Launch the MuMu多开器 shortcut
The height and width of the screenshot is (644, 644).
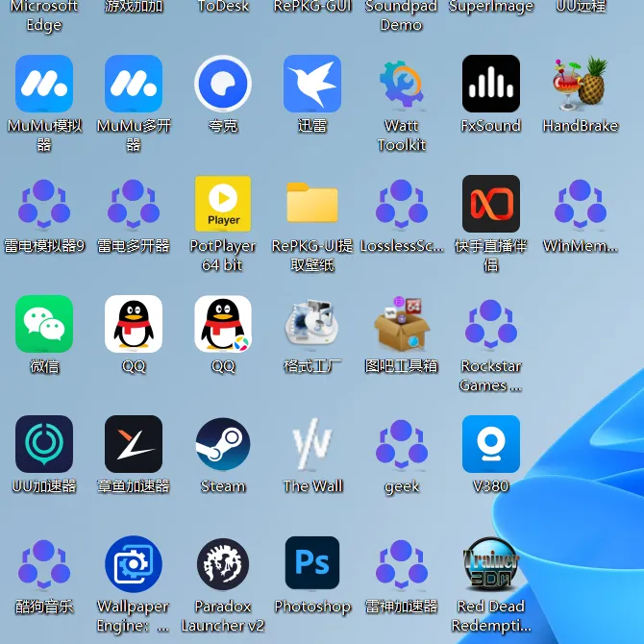coord(134,84)
